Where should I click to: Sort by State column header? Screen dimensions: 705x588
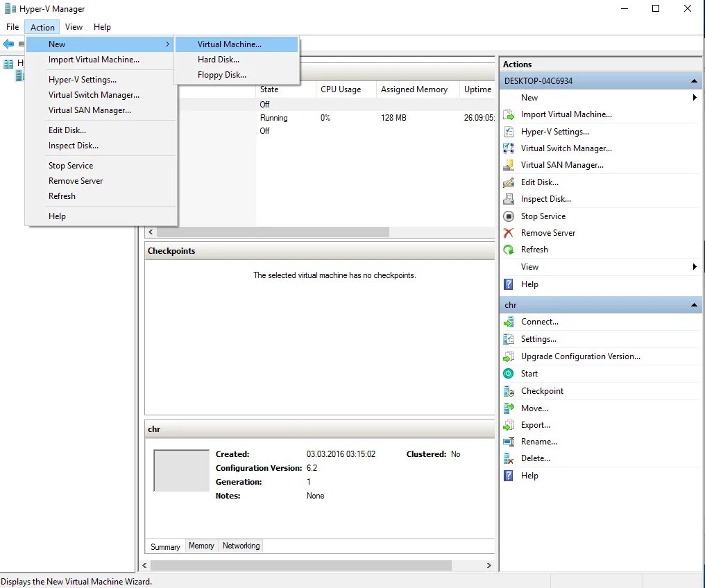pyautogui.click(x=286, y=89)
